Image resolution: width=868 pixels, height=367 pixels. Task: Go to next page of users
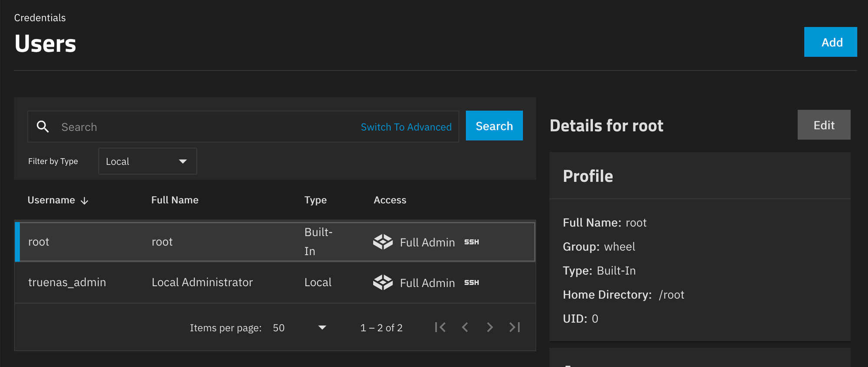(490, 327)
